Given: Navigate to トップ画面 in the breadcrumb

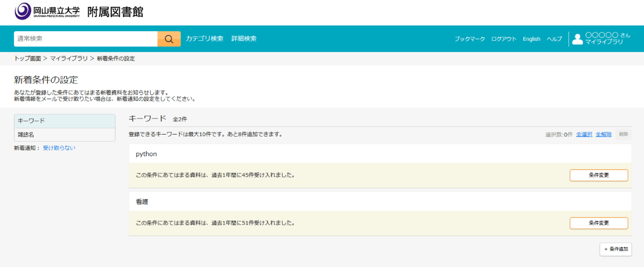Looking at the screenshot, I should 27,58.
